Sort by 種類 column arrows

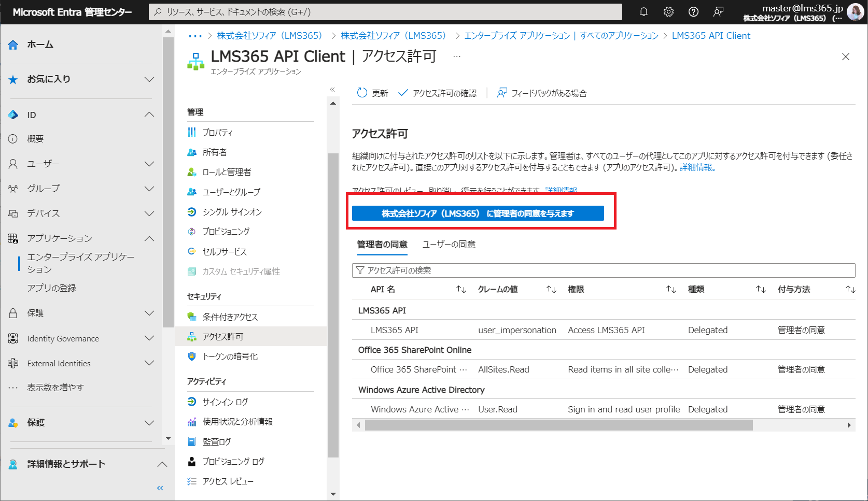point(761,290)
